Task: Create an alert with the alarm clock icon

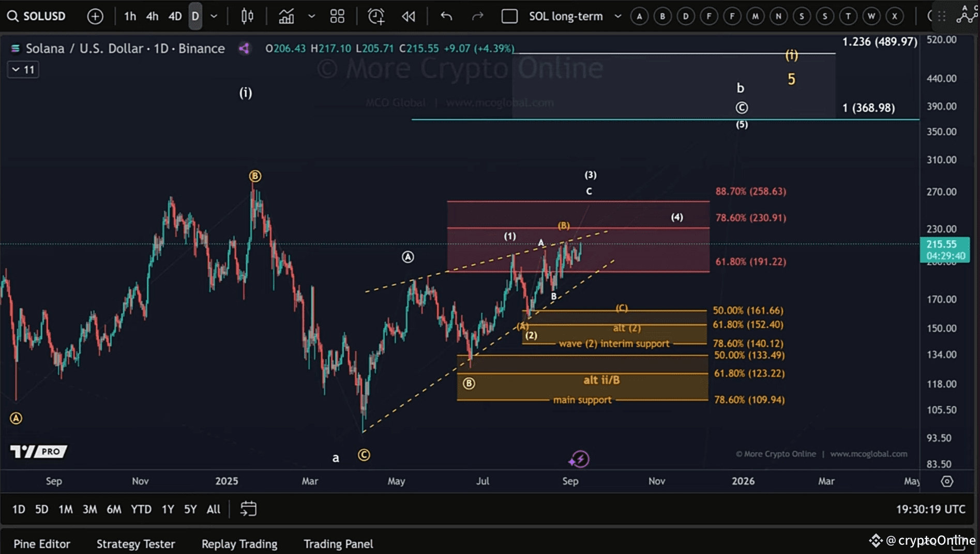Action: pyautogui.click(x=376, y=17)
